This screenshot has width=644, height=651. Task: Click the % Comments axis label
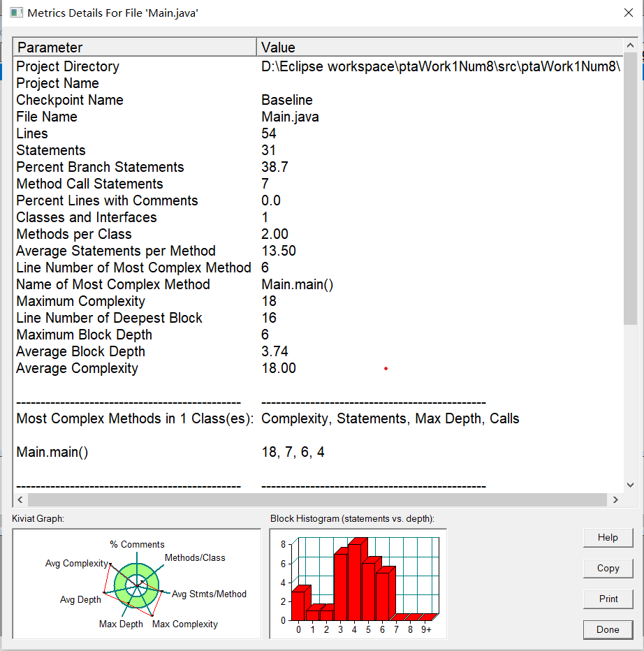137,544
